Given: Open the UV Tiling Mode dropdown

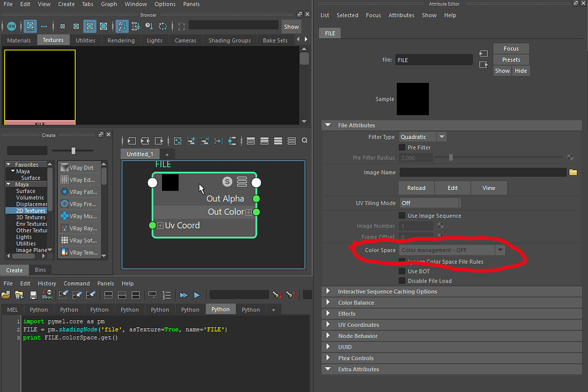Looking at the screenshot, I should click(x=430, y=203).
